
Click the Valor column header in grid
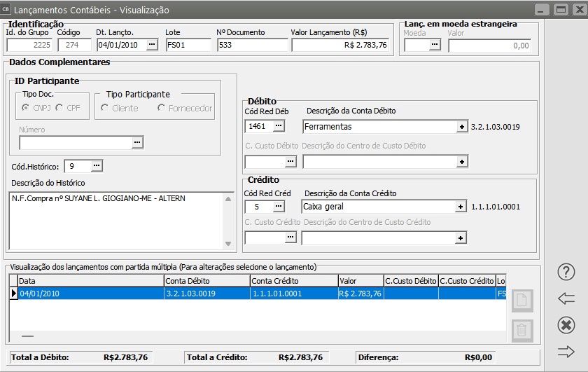tap(360, 280)
